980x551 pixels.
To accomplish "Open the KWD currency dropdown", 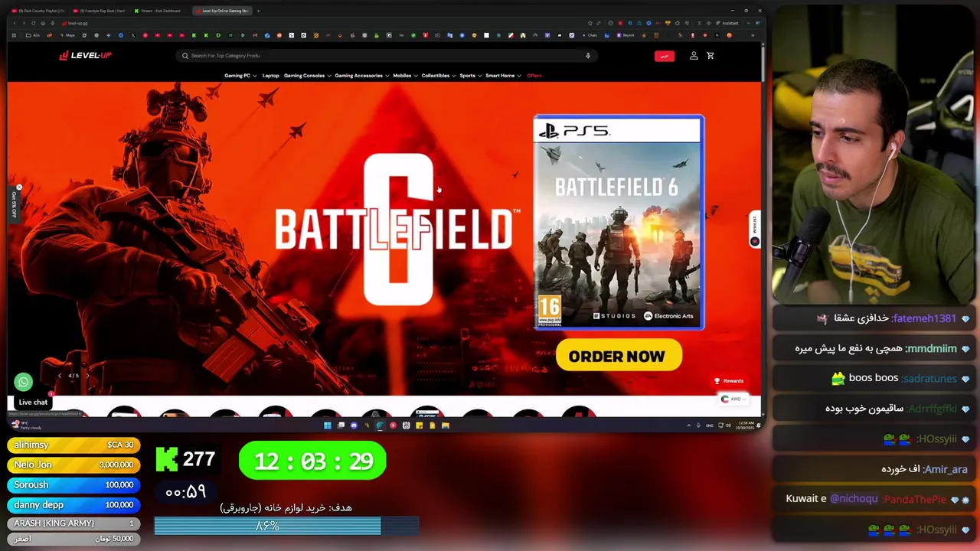I will (x=732, y=399).
